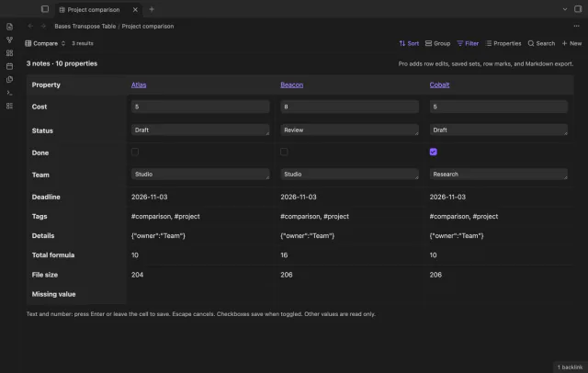Click the 1 backlink status item
The height and width of the screenshot is (373, 588).
[x=570, y=367]
